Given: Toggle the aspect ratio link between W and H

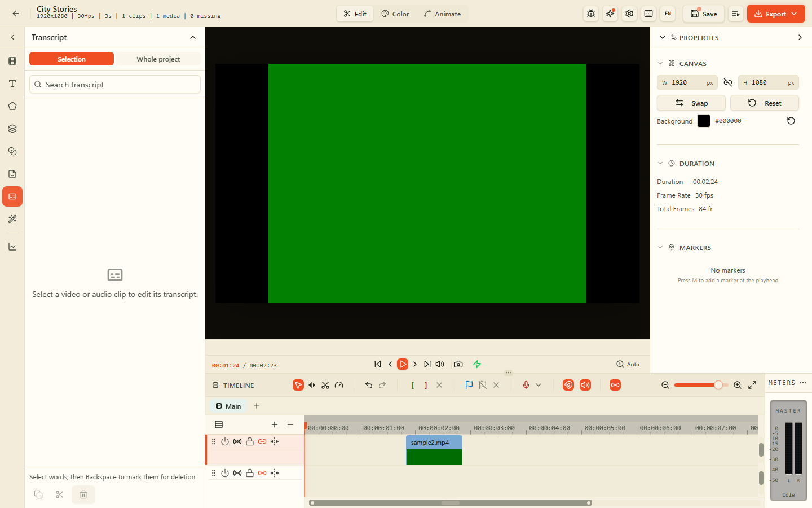Looking at the screenshot, I should [x=728, y=82].
